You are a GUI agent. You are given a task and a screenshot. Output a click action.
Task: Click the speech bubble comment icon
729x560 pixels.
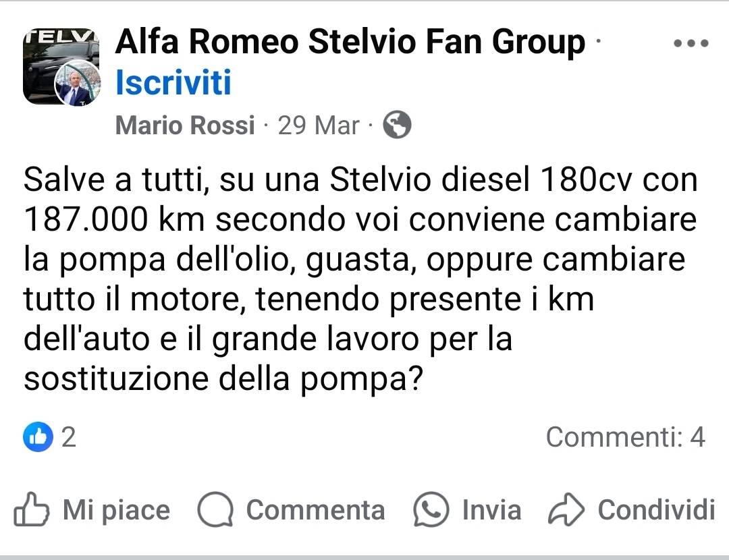click(215, 510)
